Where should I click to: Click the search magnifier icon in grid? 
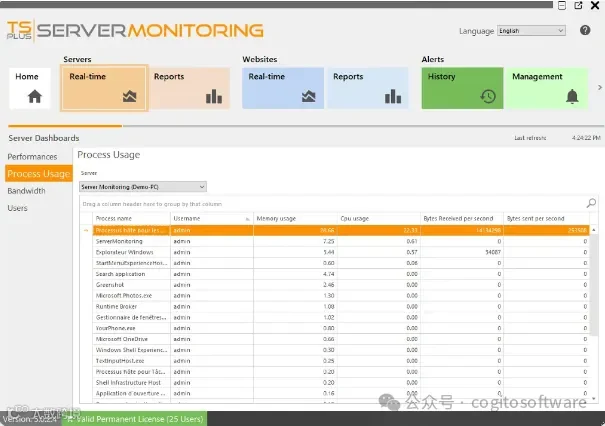[x=591, y=203]
